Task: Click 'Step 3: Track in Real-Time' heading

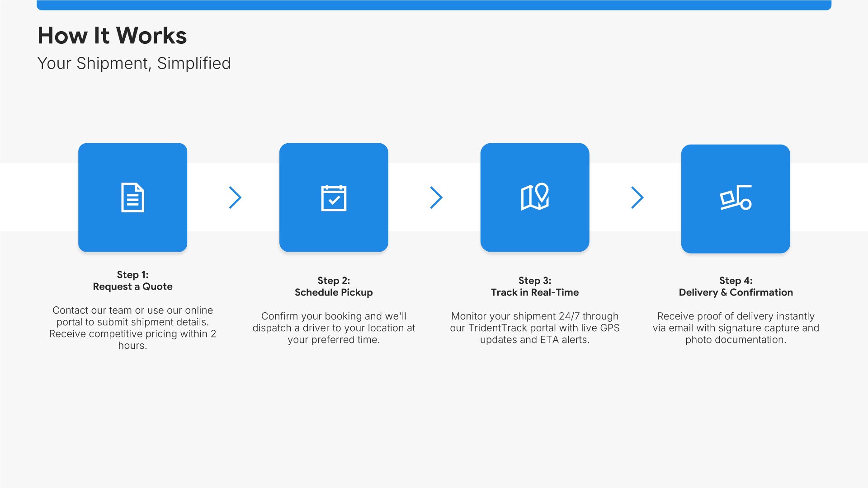Action: pyautogui.click(x=535, y=286)
